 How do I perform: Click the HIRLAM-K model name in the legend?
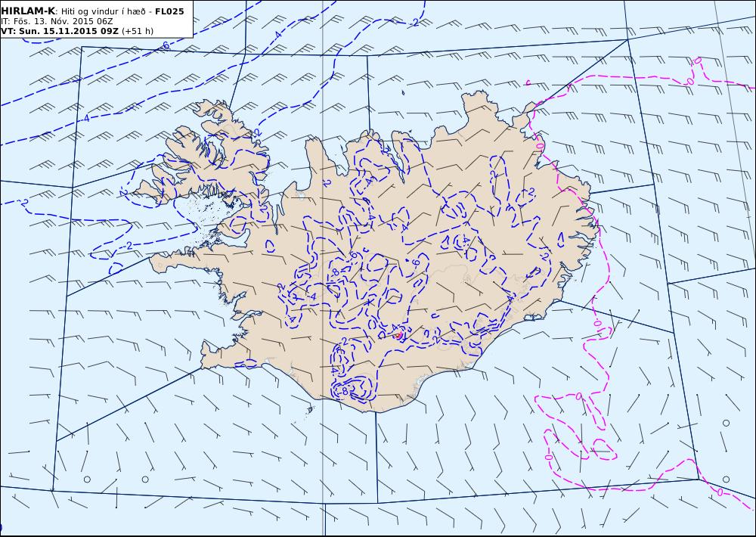pyautogui.click(x=28, y=11)
